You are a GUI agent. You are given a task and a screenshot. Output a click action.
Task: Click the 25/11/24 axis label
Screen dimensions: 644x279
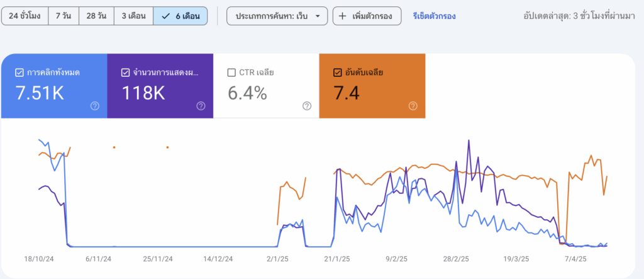point(158,259)
